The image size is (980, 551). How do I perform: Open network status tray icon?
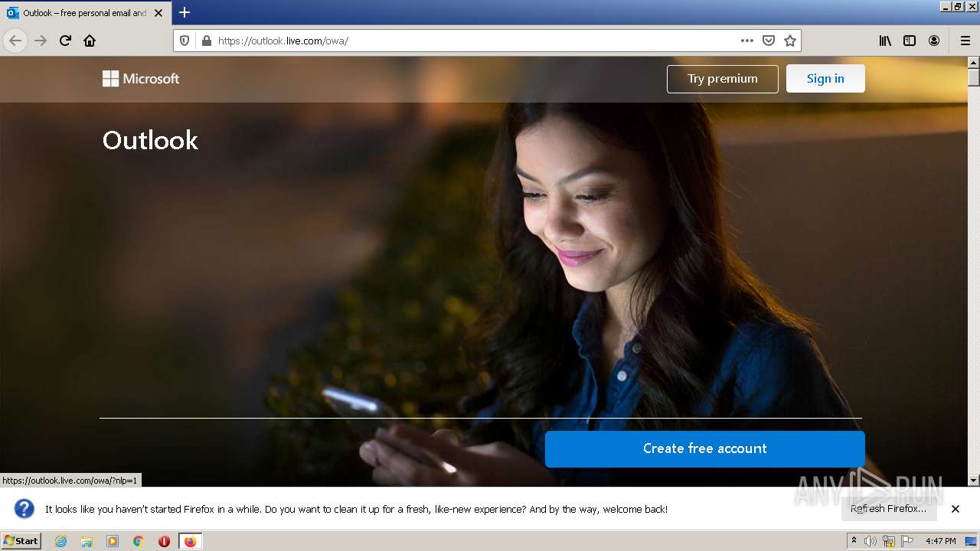click(x=889, y=541)
